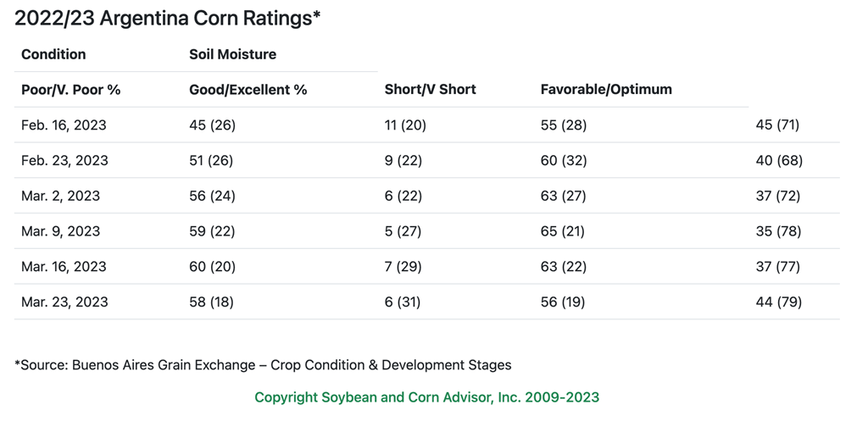The image size is (868, 421).
Task: Select the "Feb. 16, 2023" date cell
Action: tap(64, 125)
